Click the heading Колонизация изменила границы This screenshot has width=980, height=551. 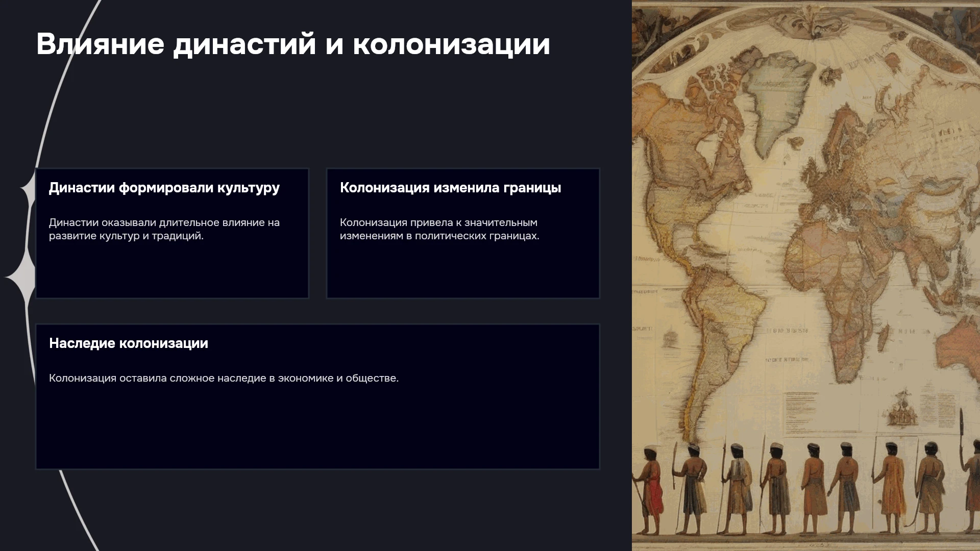(x=450, y=188)
